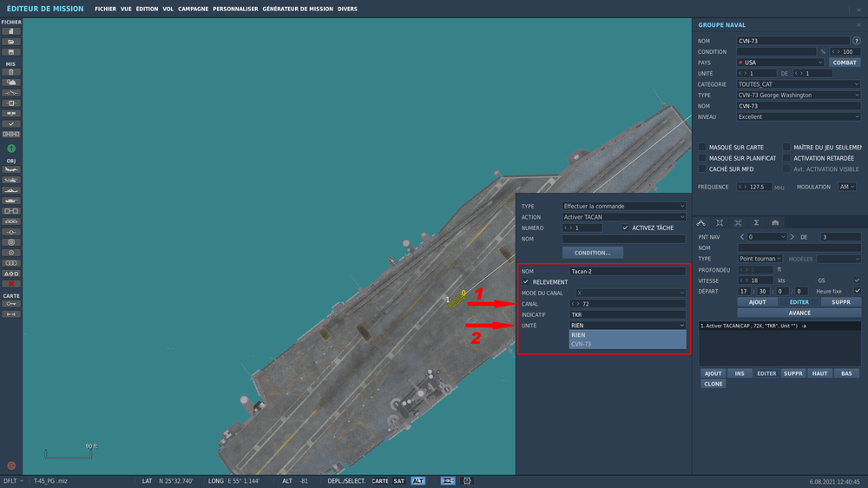Click the INS button in task list
868x488 pixels.
pyautogui.click(x=740, y=373)
